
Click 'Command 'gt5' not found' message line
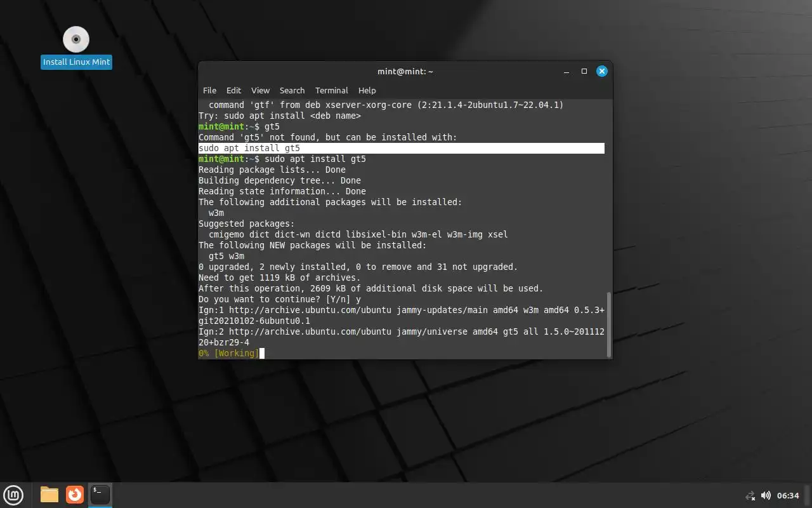(x=328, y=137)
